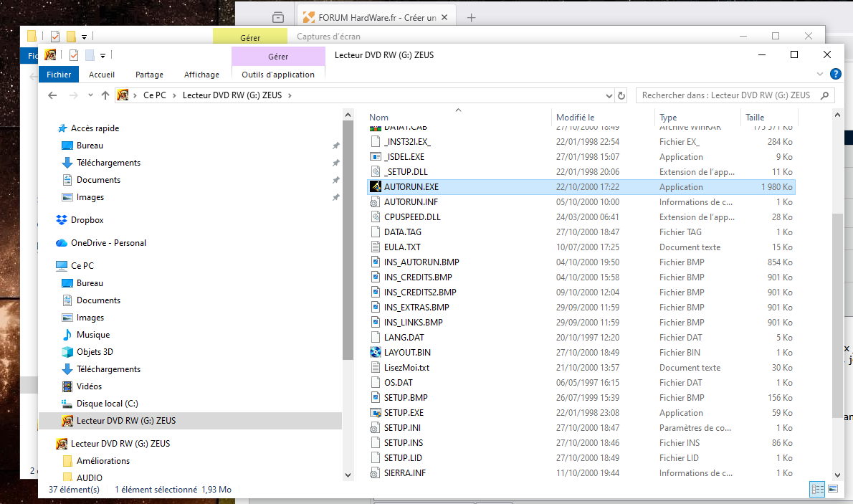Switch to the Affichage ribbon tab
853x504 pixels.
pyautogui.click(x=201, y=75)
